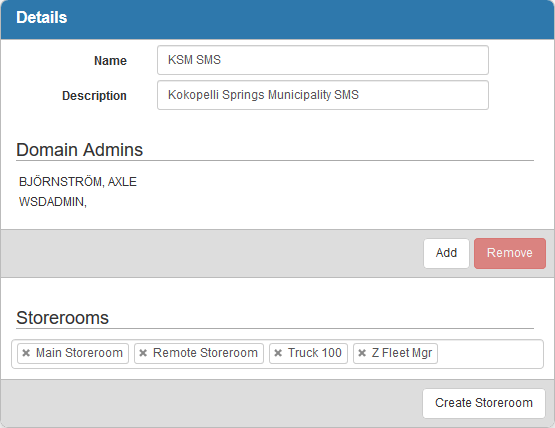Remove Z Fleet Mgr tag via x icon

pyautogui.click(x=362, y=353)
